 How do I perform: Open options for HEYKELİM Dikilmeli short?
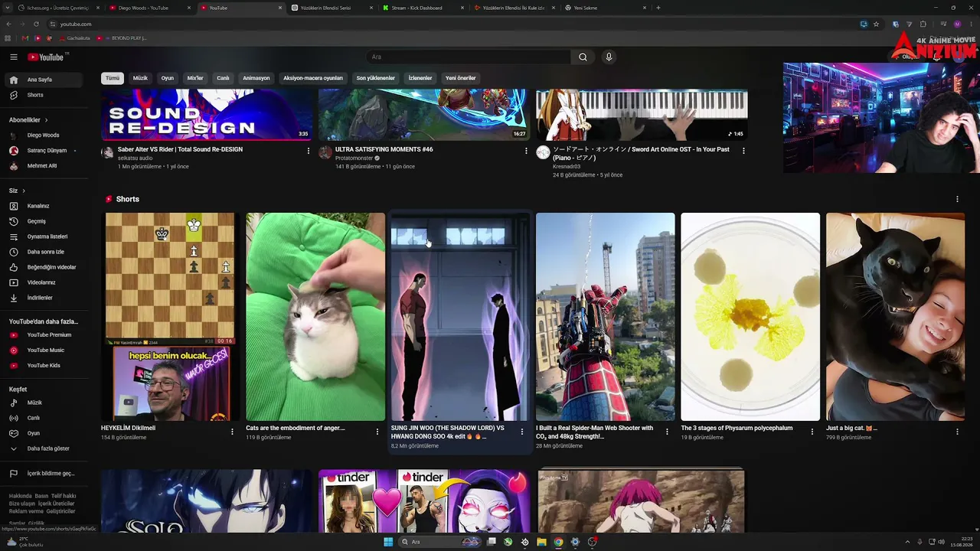tap(232, 432)
